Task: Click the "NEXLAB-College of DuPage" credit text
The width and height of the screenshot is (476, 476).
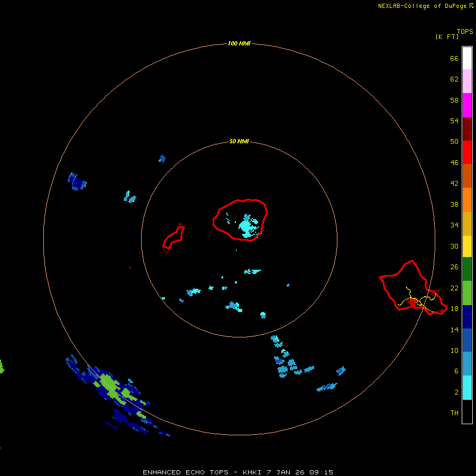Action: point(422,6)
